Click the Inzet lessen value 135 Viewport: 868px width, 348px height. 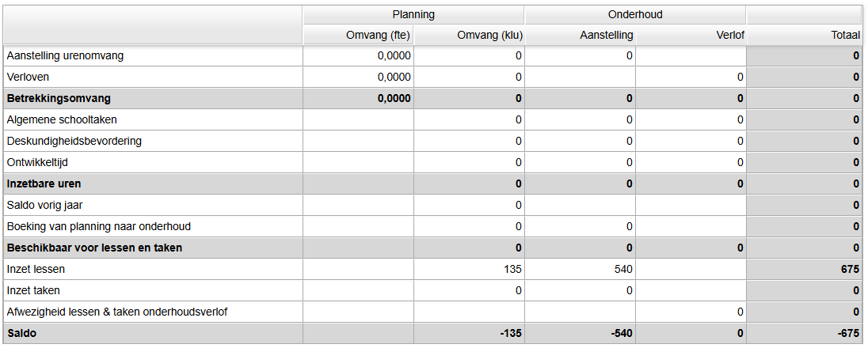512,270
